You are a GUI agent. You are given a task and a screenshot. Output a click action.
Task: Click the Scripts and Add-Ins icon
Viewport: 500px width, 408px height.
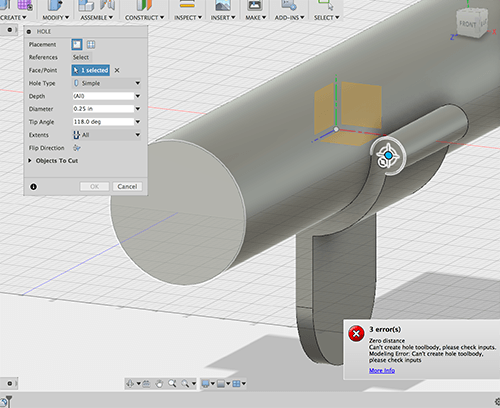click(x=289, y=5)
